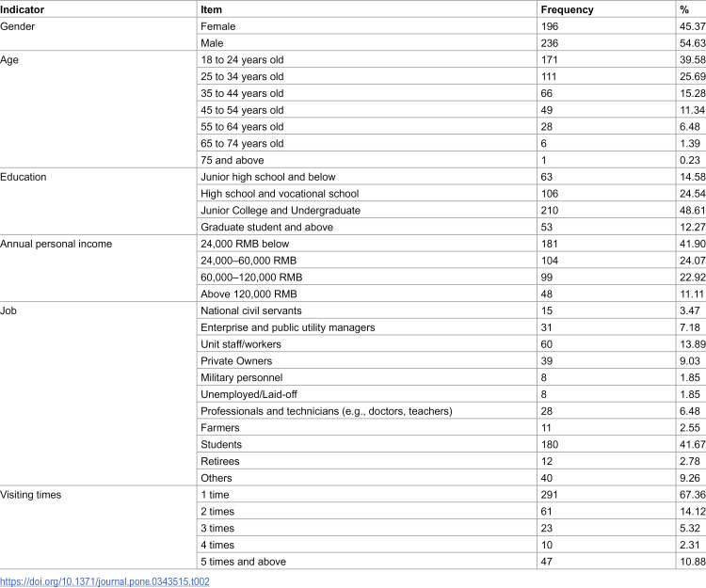Click the 'National civil servants' cell
Image resolution: width=706 pixels, height=588 pixels.
[x=251, y=310]
